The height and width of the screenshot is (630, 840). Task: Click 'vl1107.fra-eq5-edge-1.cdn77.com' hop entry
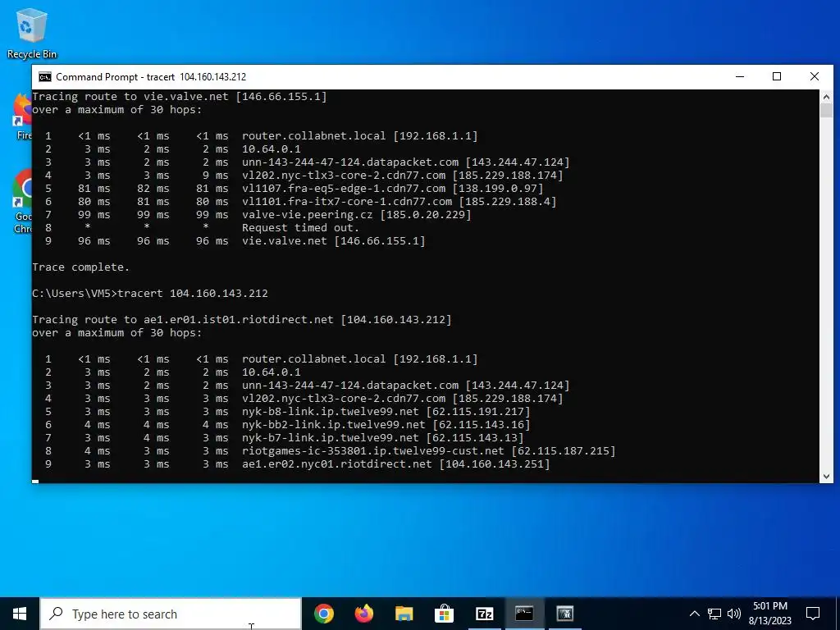pyautogui.click(x=344, y=189)
